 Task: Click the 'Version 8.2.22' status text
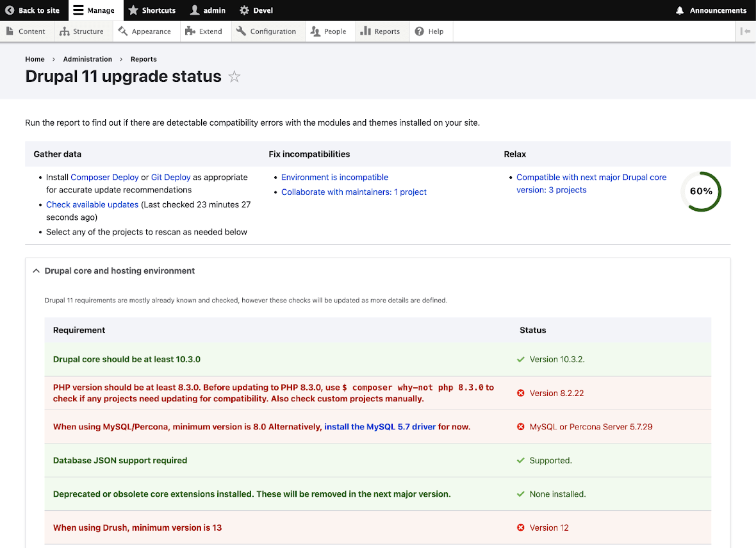[x=556, y=393]
